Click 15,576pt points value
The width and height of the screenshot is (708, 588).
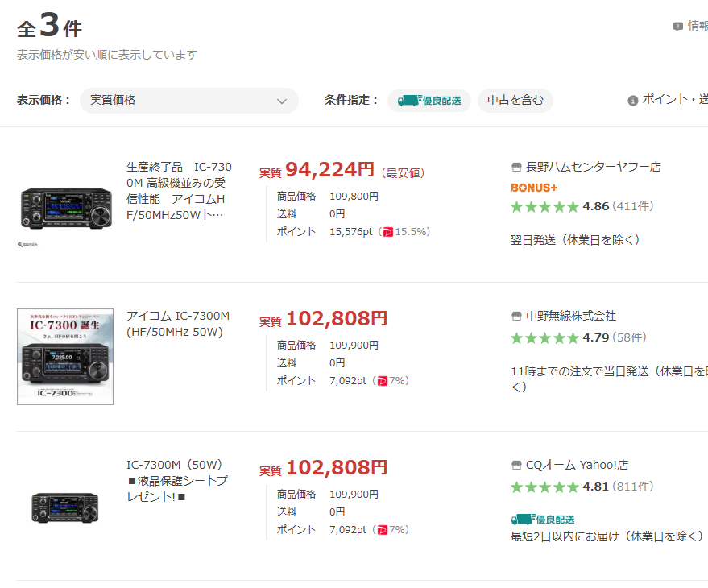(x=351, y=232)
